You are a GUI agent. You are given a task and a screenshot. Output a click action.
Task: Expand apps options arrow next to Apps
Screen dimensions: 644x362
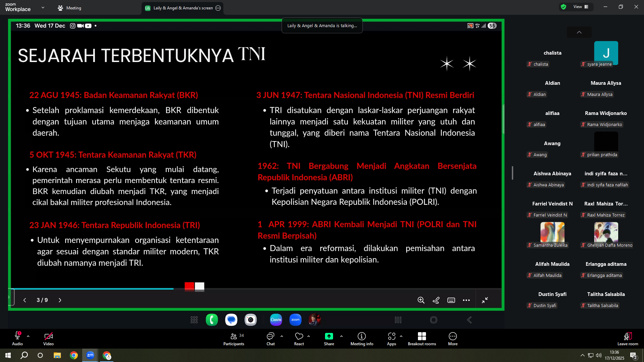click(401, 336)
